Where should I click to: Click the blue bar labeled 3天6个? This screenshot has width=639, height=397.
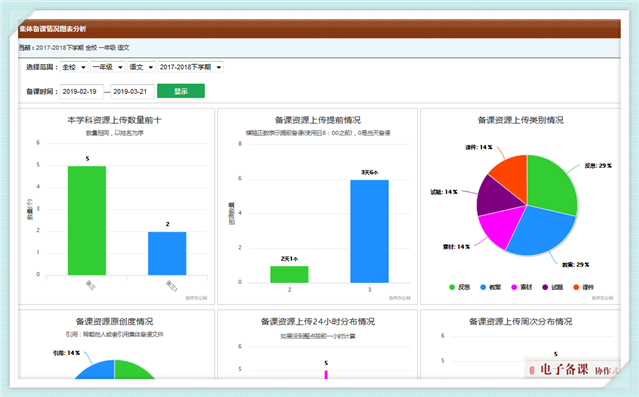(369, 231)
